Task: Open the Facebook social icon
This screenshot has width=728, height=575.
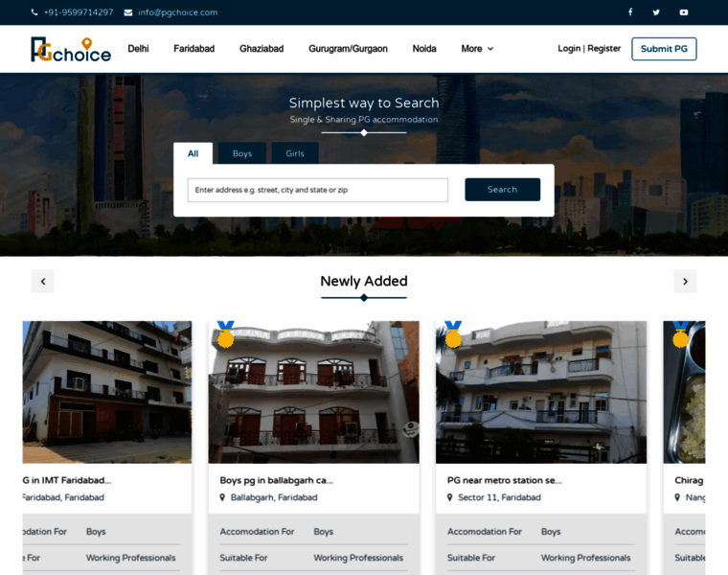Action: 630,12
